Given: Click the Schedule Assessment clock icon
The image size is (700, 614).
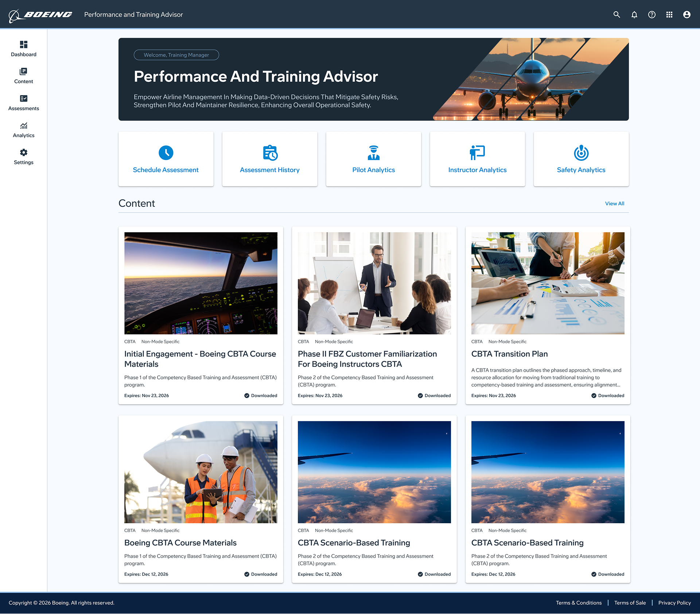Looking at the screenshot, I should point(166,153).
